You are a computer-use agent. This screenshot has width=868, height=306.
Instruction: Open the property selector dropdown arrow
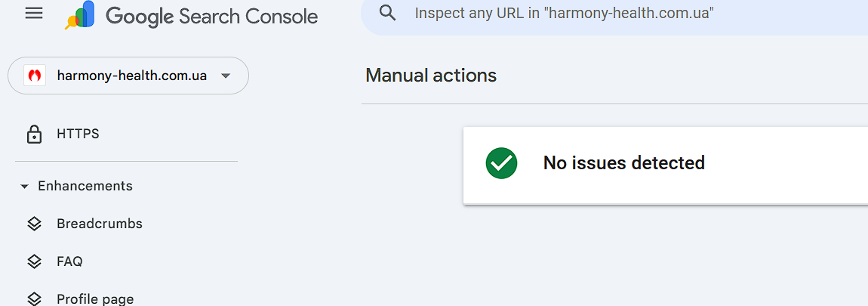[225, 76]
